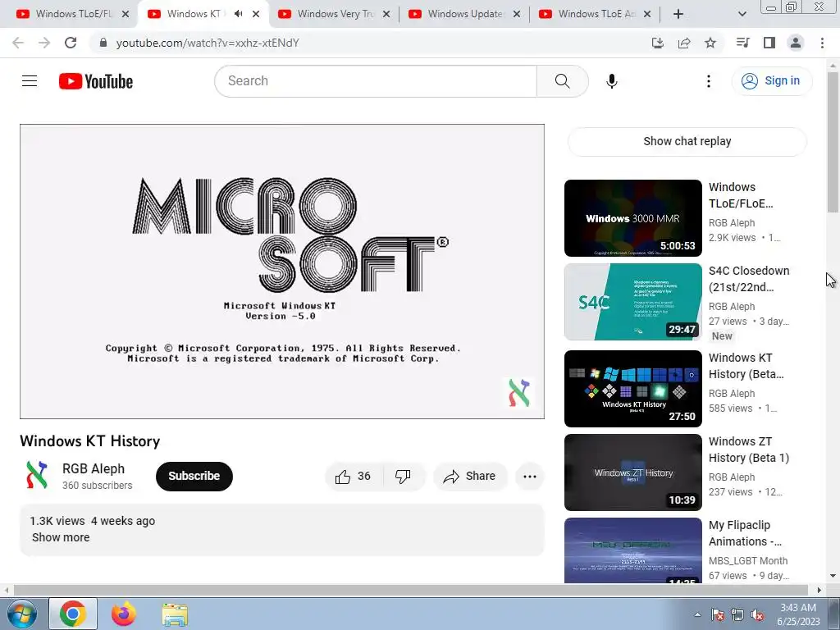840x630 pixels.
Task: Click the network tray icon
Action: click(x=737, y=614)
